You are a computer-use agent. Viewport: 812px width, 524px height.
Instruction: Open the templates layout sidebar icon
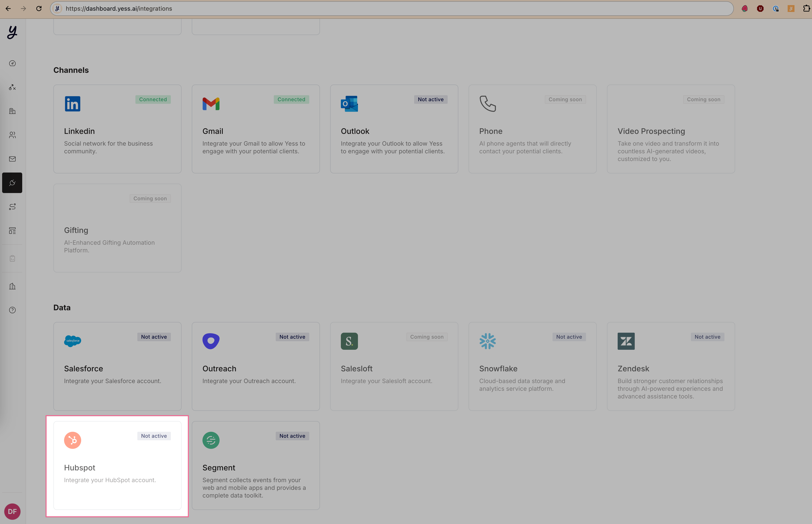tap(12, 231)
